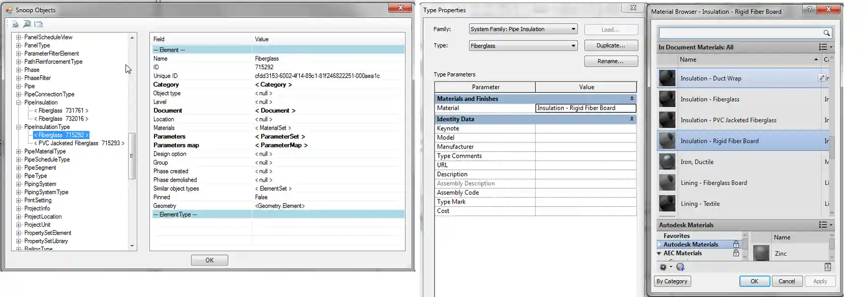Click the Material Browser help button
868x297 pixels.
pos(809,10)
